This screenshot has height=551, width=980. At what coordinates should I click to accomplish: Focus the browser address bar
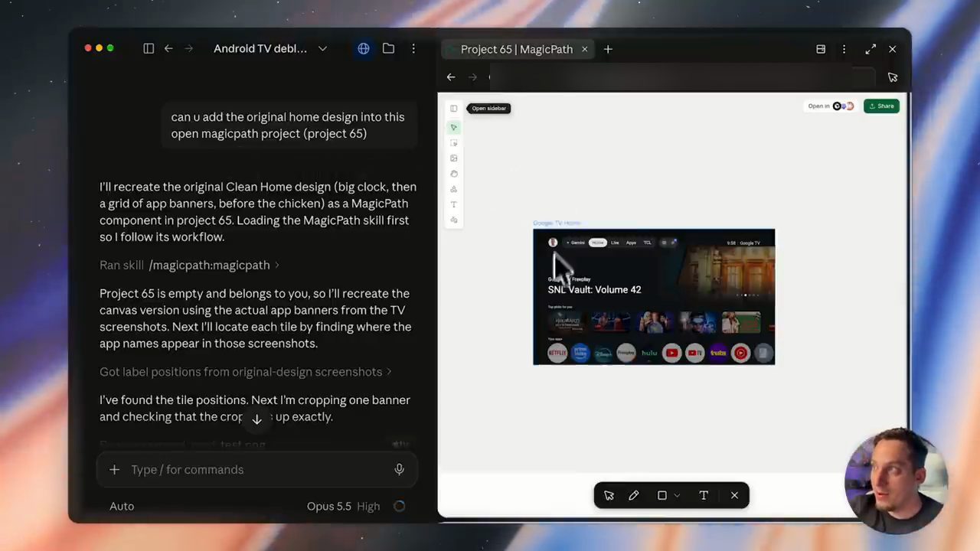pyautogui.click(x=681, y=77)
